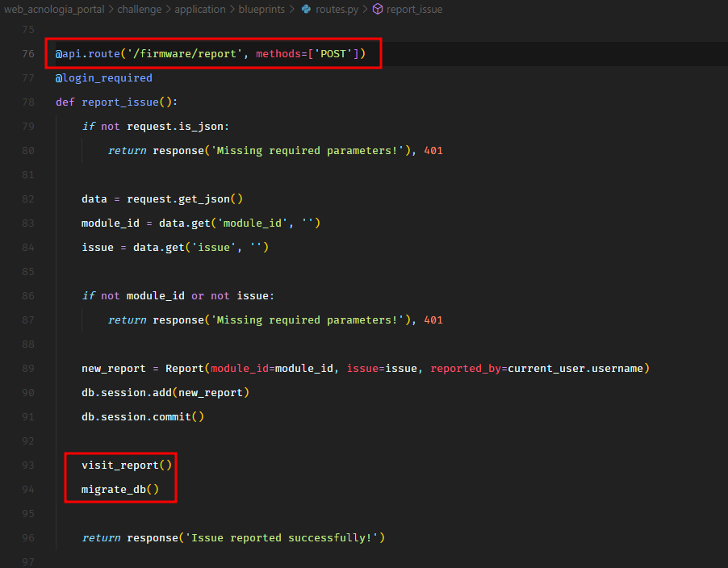Image resolution: width=728 pixels, height=568 pixels.
Task: Click the report_issue function name in the def line
Action: (x=120, y=102)
